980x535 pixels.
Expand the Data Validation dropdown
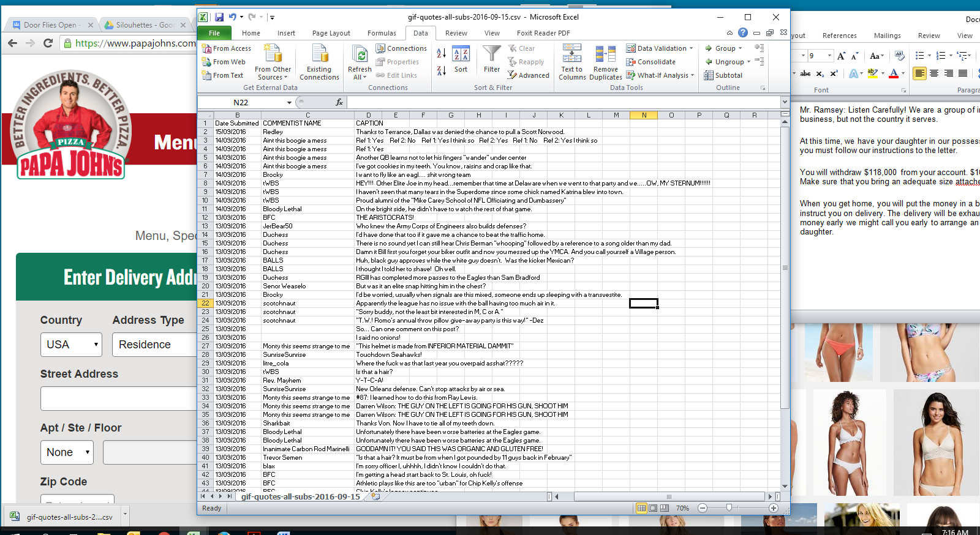[692, 48]
